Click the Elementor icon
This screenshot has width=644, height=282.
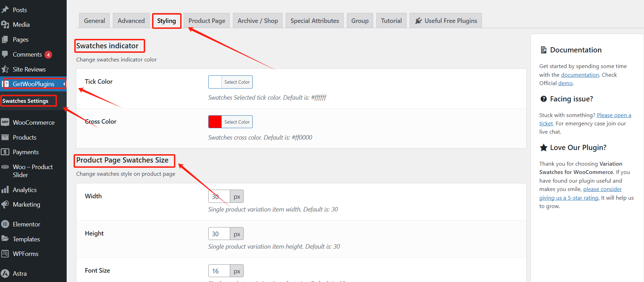[x=5, y=224]
